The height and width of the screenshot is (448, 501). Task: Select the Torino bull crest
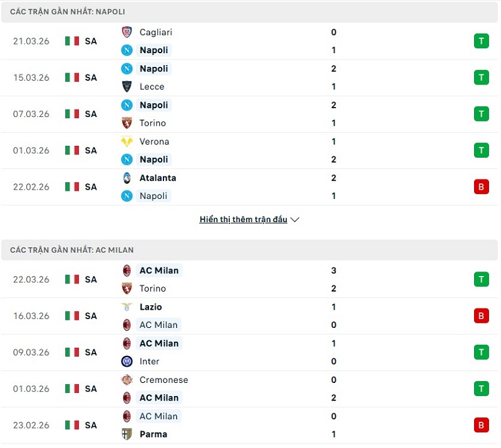point(128,123)
